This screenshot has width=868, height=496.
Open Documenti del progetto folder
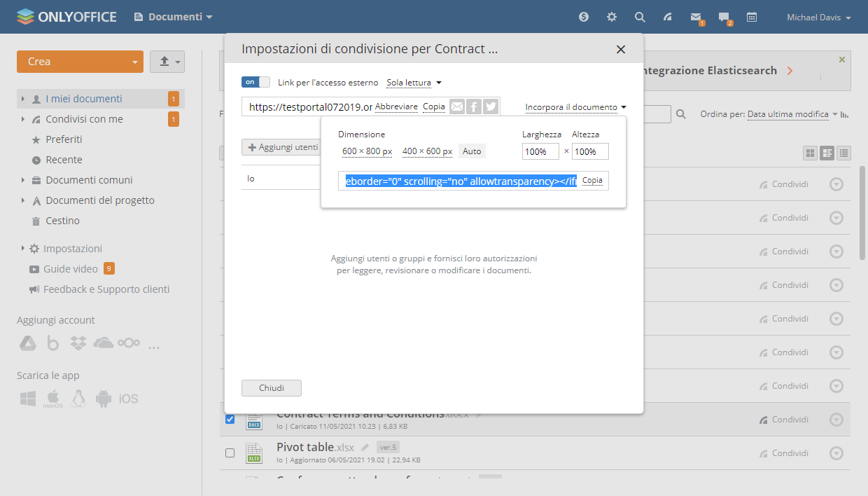tap(100, 200)
